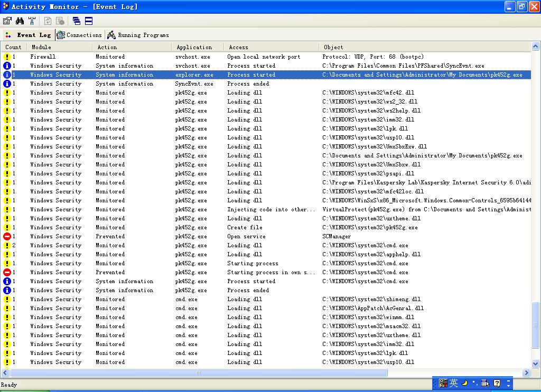The image size is (541, 392).
Task: Click the MSPY input method icon
Action: (x=442, y=383)
